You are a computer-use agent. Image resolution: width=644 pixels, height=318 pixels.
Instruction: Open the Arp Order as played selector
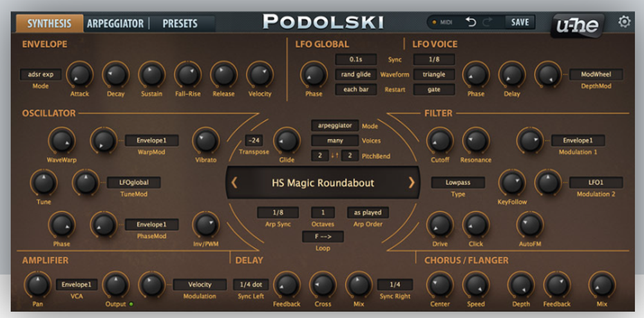tap(368, 212)
